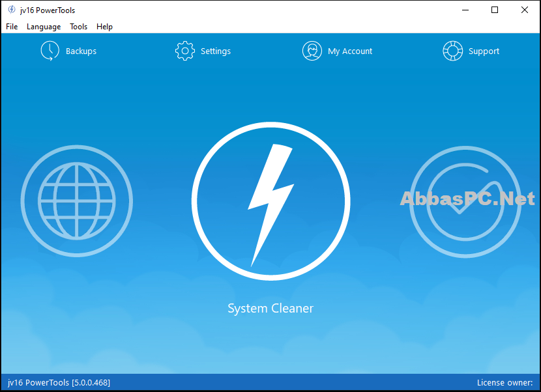
Task: Click the Support label
Action: (x=484, y=51)
